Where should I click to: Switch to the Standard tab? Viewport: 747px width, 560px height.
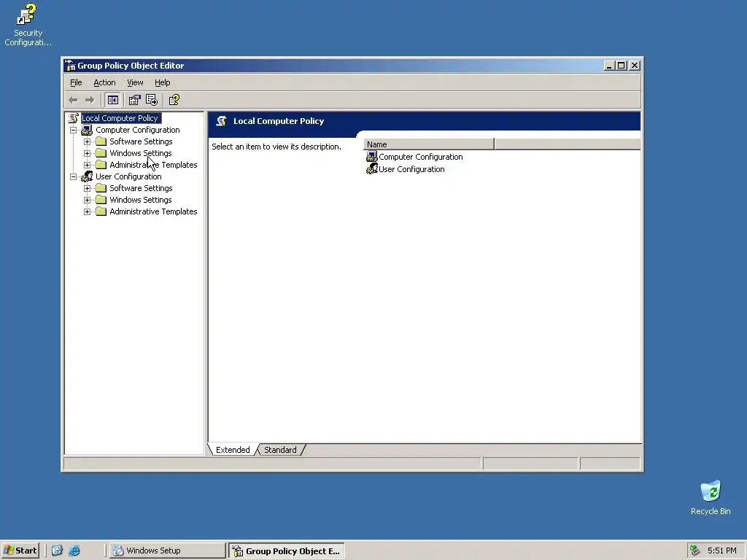click(280, 450)
